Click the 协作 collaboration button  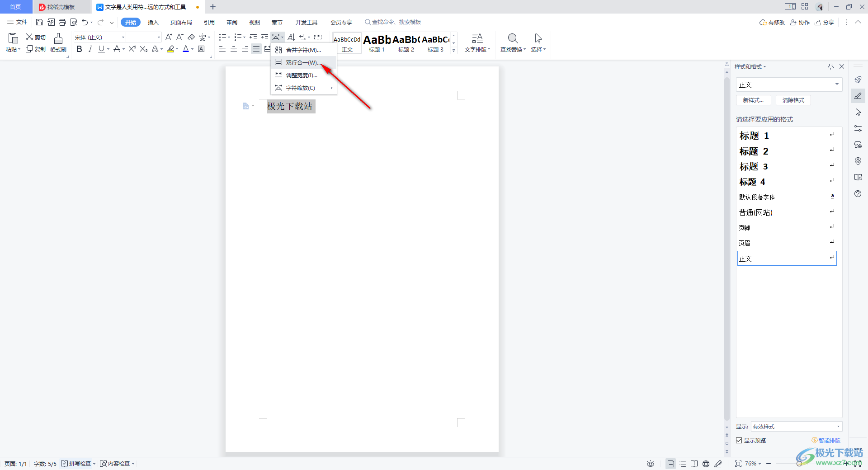click(x=800, y=22)
